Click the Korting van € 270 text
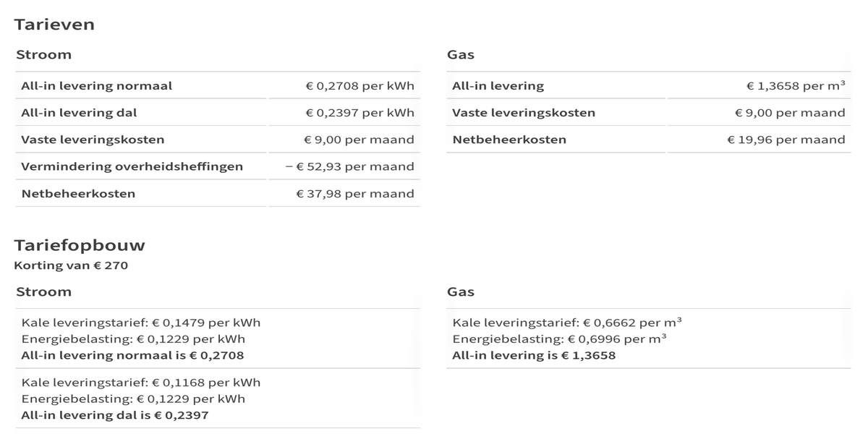 coord(71,265)
